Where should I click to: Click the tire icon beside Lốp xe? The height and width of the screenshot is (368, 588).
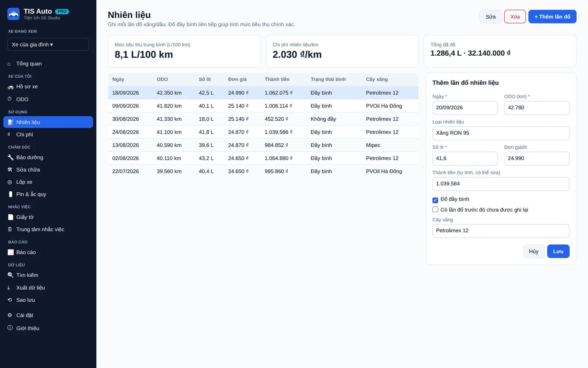[x=10, y=182]
